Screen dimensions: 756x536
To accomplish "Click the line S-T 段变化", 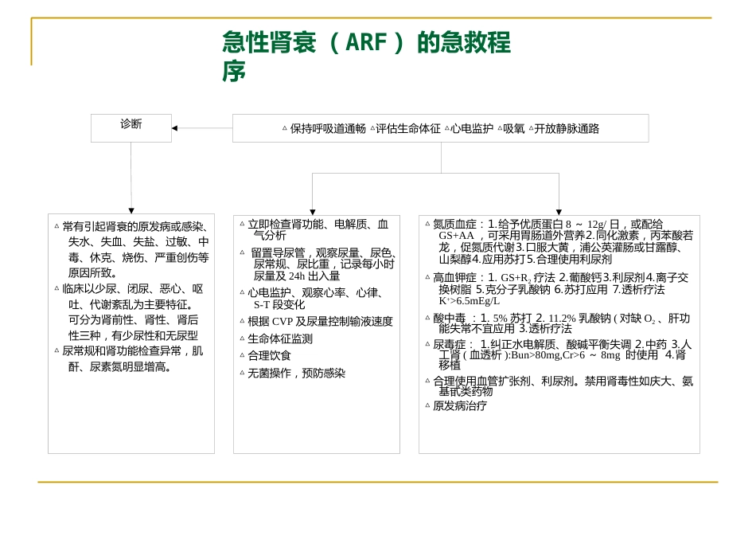I will pyautogui.click(x=279, y=304).
